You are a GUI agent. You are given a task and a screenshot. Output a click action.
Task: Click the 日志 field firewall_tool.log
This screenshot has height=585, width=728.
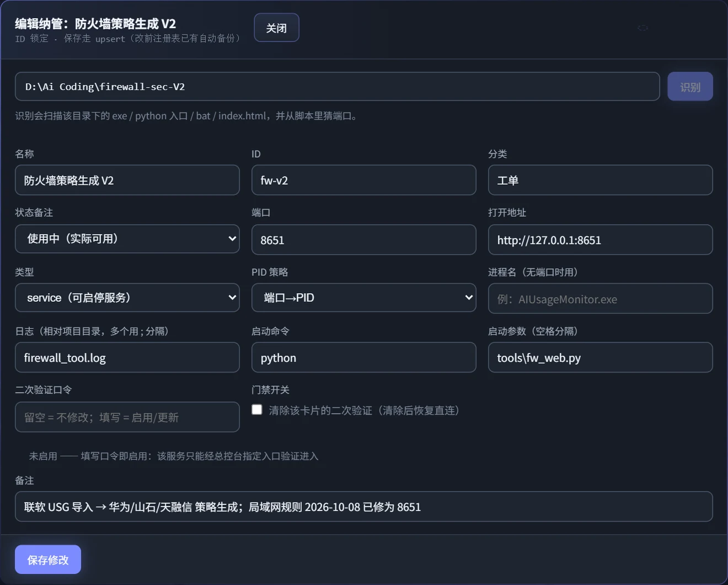127,357
